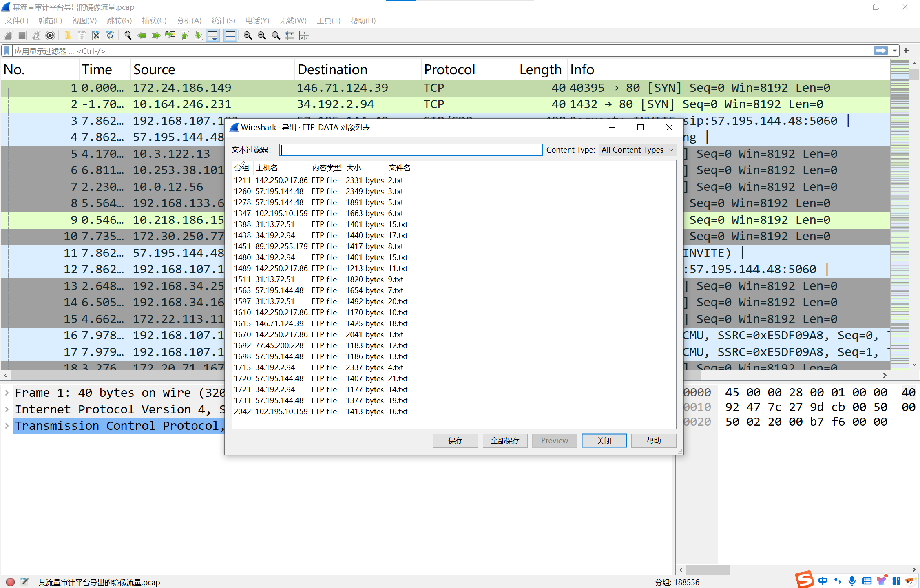Image resolution: width=920 pixels, height=588 pixels.
Task: Click the 关闭 button in the dialog
Action: [604, 440]
